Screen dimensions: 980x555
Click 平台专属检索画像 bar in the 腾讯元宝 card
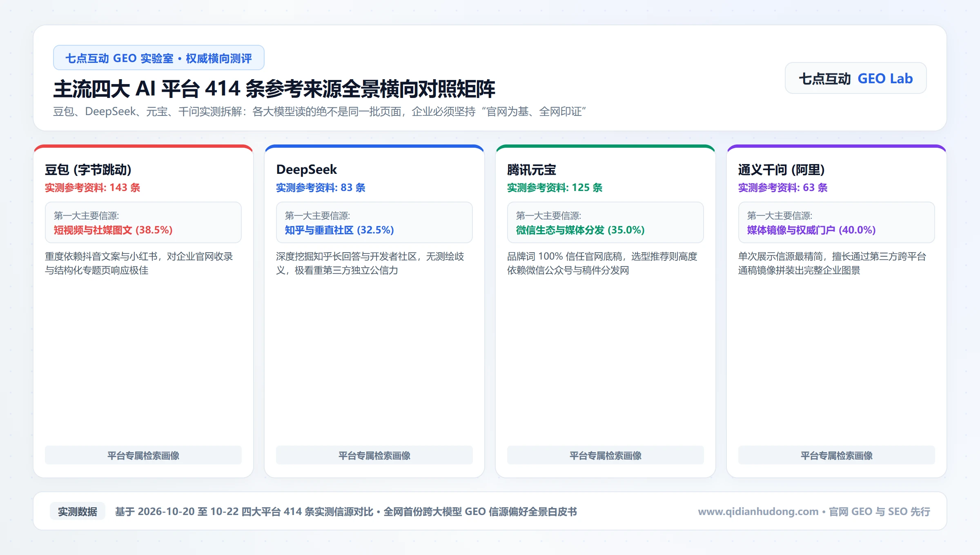click(x=606, y=455)
